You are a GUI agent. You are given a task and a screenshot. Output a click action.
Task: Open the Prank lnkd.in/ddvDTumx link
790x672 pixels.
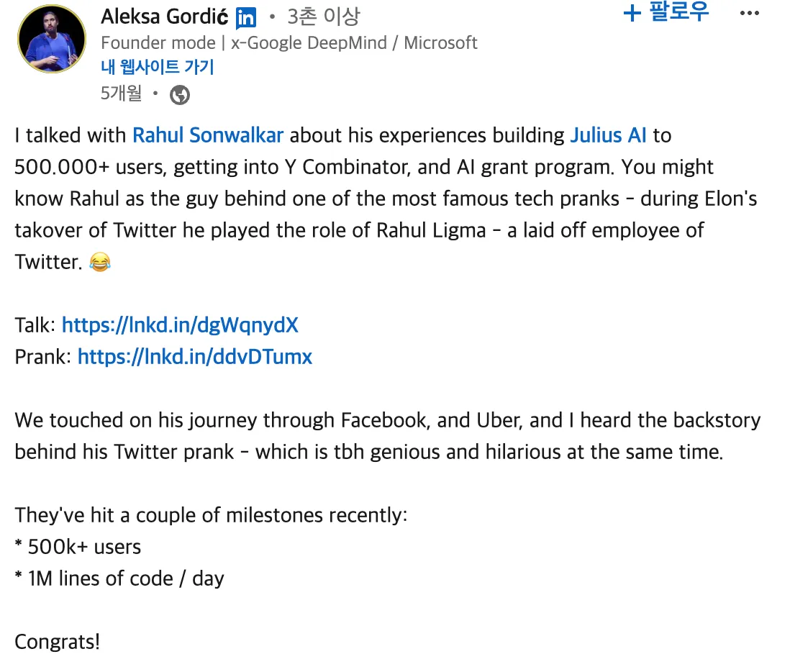pos(194,357)
